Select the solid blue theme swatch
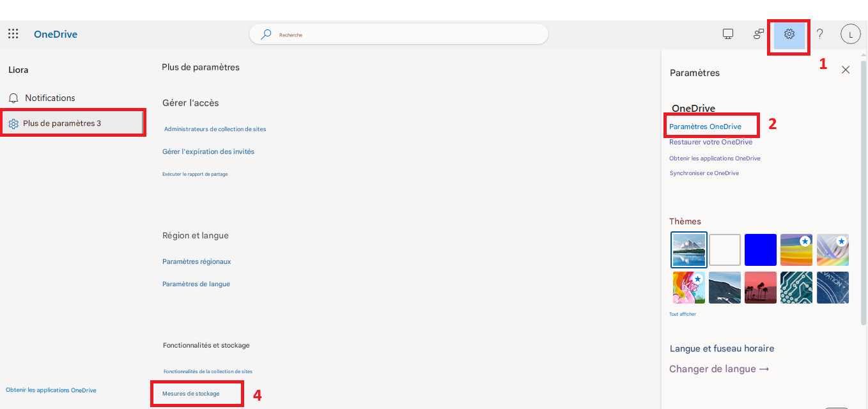This screenshot has height=409, width=868. click(x=761, y=250)
